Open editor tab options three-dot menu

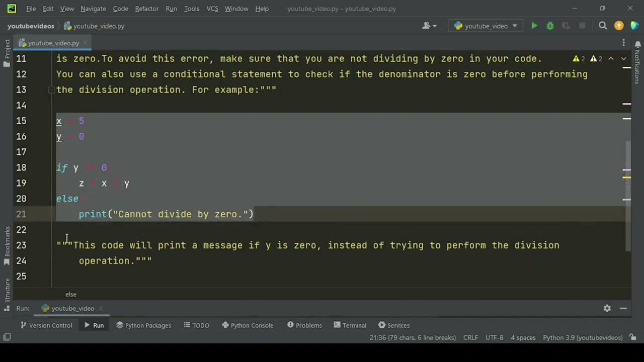(x=623, y=43)
